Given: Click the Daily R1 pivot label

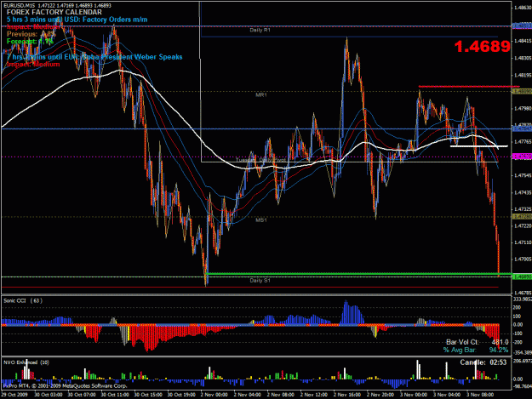Looking at the screenshot, I should 260,30.
